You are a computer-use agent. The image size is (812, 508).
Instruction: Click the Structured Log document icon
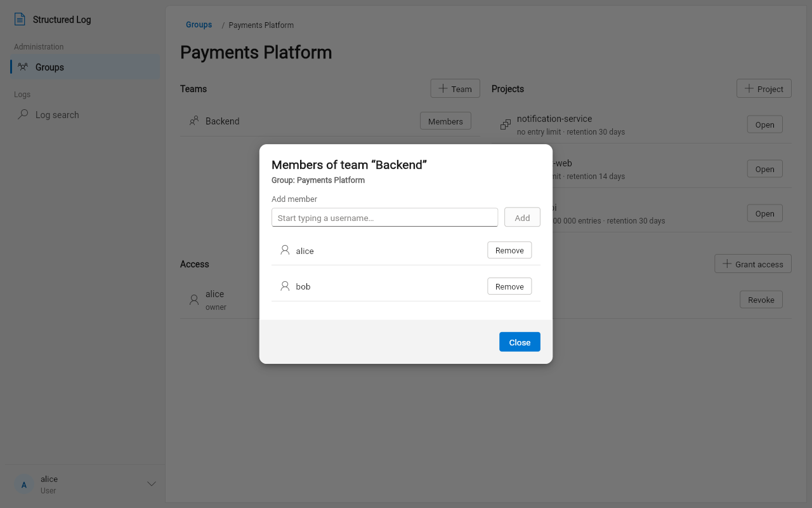click(20, 20)
